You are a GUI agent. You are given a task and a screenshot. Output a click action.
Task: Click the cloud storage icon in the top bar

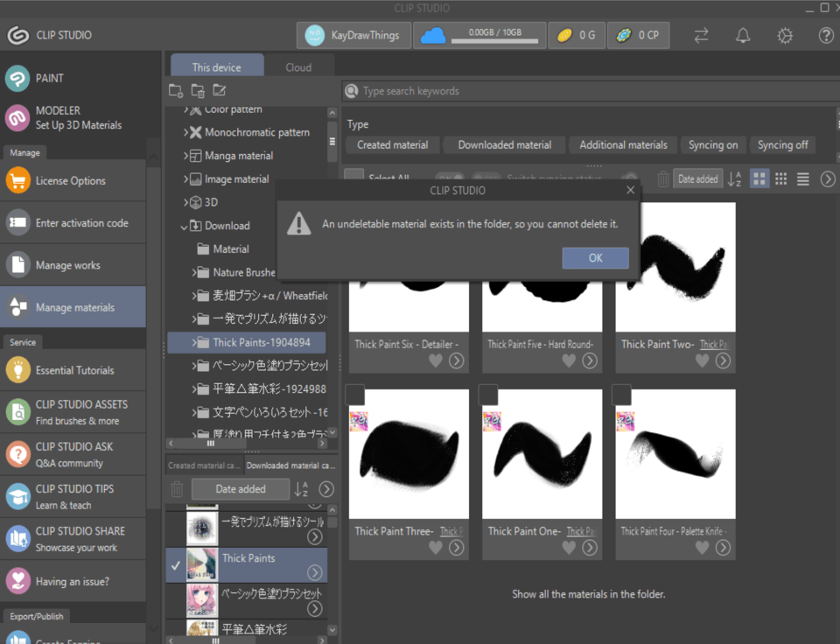(433, 35)
